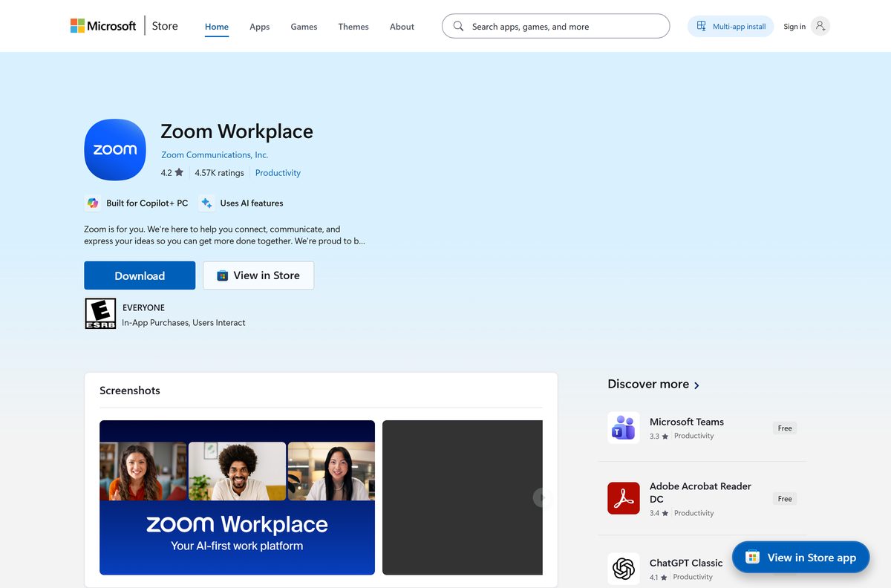Click the 4.2 star rating

click(x=172, y=173)
